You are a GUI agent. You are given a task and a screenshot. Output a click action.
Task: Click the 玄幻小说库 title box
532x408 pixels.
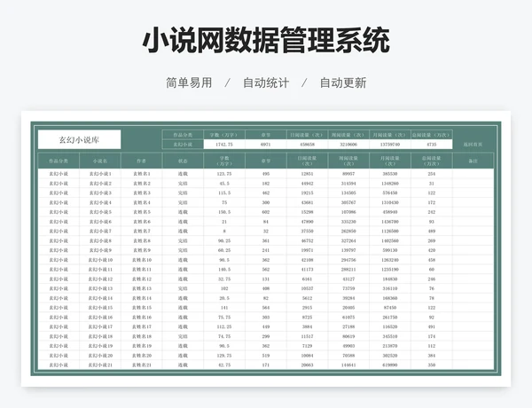click(79, 140)
